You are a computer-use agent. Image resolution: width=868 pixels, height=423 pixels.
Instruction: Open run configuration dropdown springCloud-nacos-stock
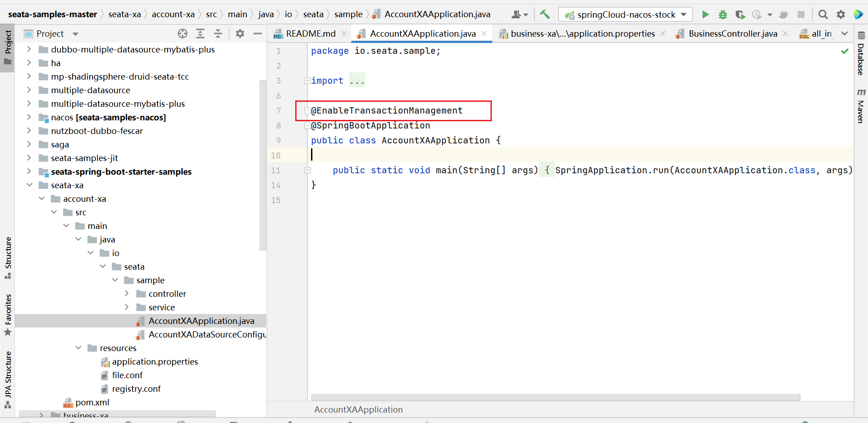coord(626,14)
